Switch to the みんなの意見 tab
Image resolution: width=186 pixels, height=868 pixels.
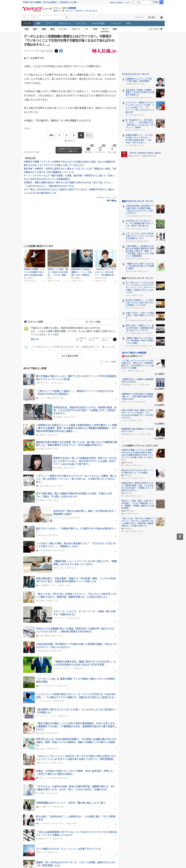[99, 24]
